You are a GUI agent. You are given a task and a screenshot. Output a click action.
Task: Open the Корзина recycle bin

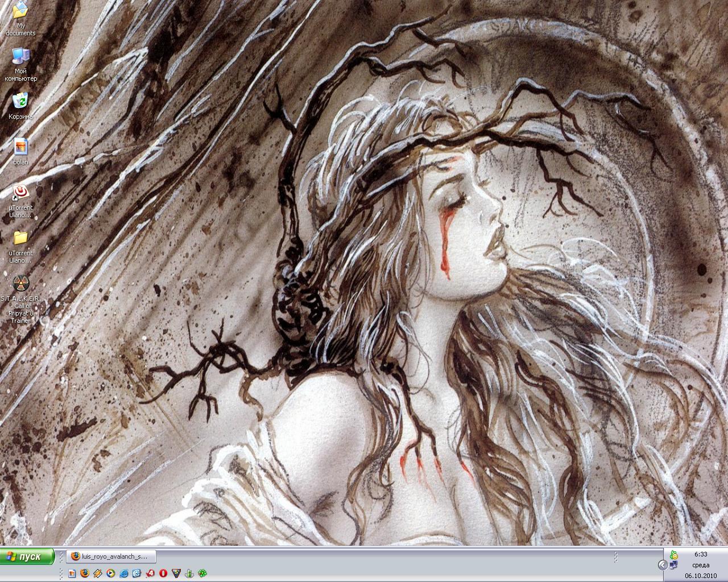20,101
